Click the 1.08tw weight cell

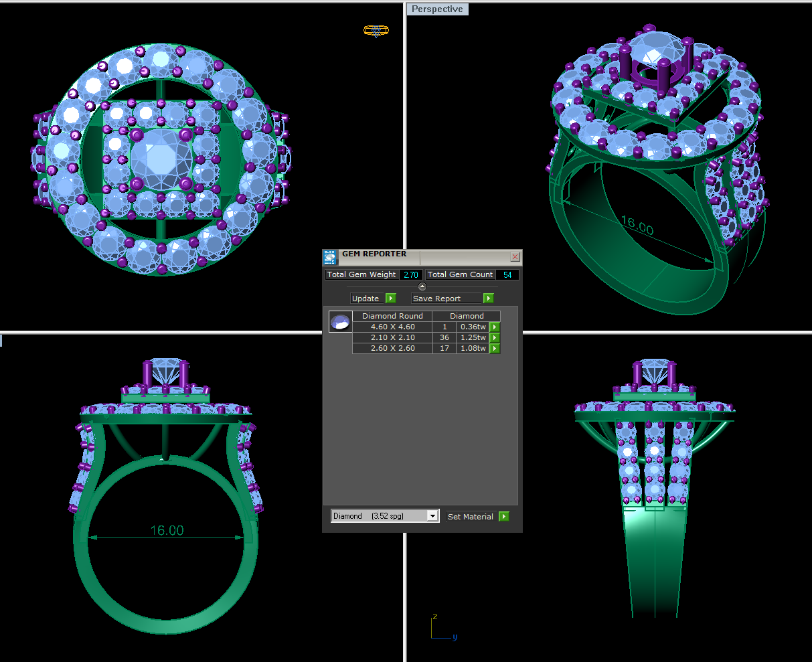(473, 348)
